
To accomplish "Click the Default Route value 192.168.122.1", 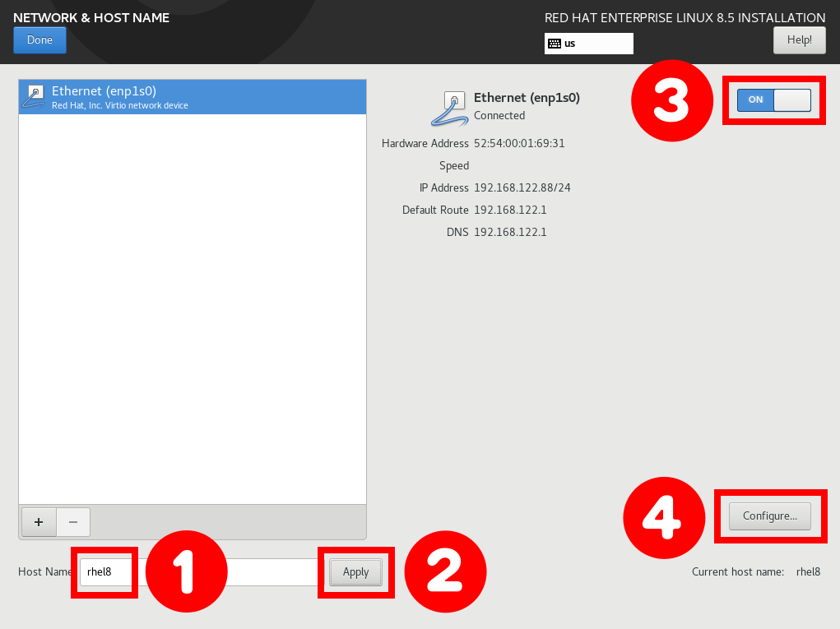I will pos(510,210).
